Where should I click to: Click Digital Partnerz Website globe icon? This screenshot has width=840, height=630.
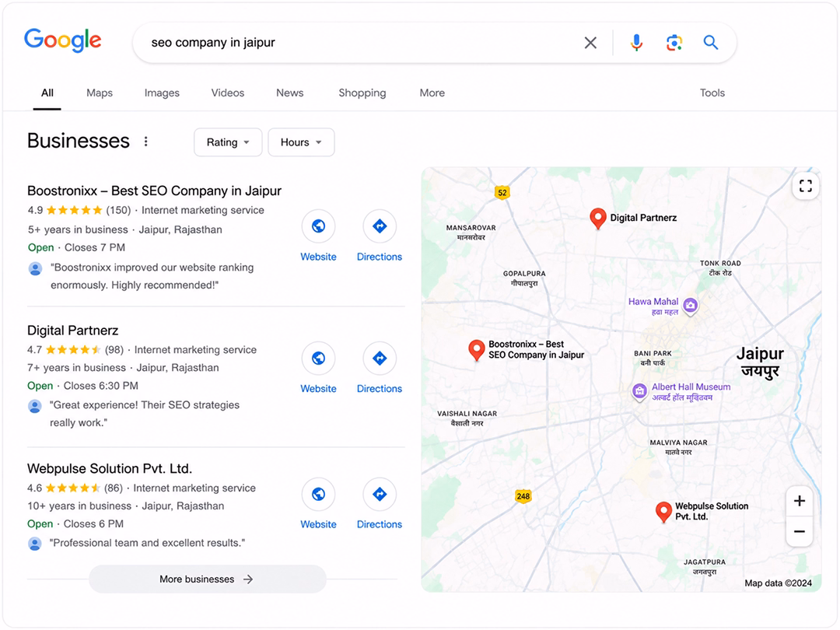[x=318, y=358]
